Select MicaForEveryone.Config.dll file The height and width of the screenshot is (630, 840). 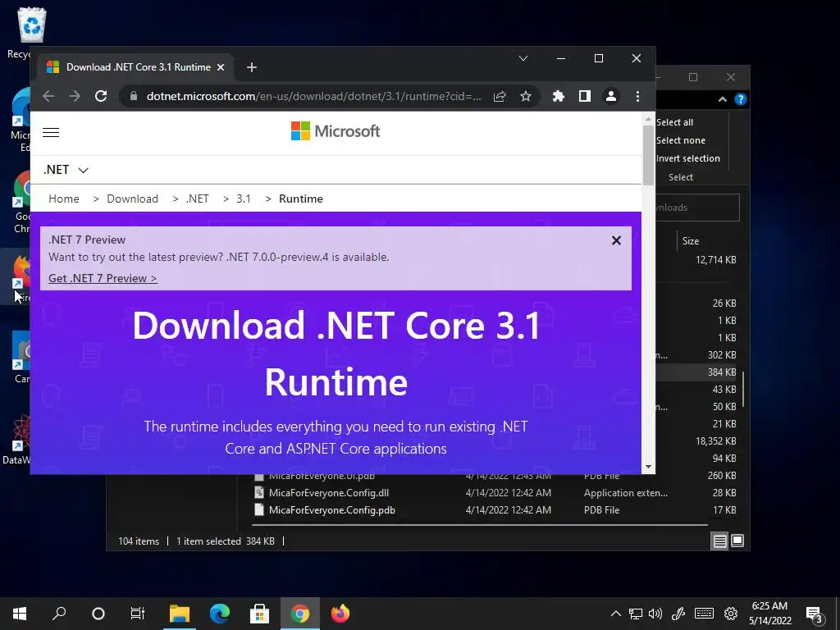(x=329, y=493)
